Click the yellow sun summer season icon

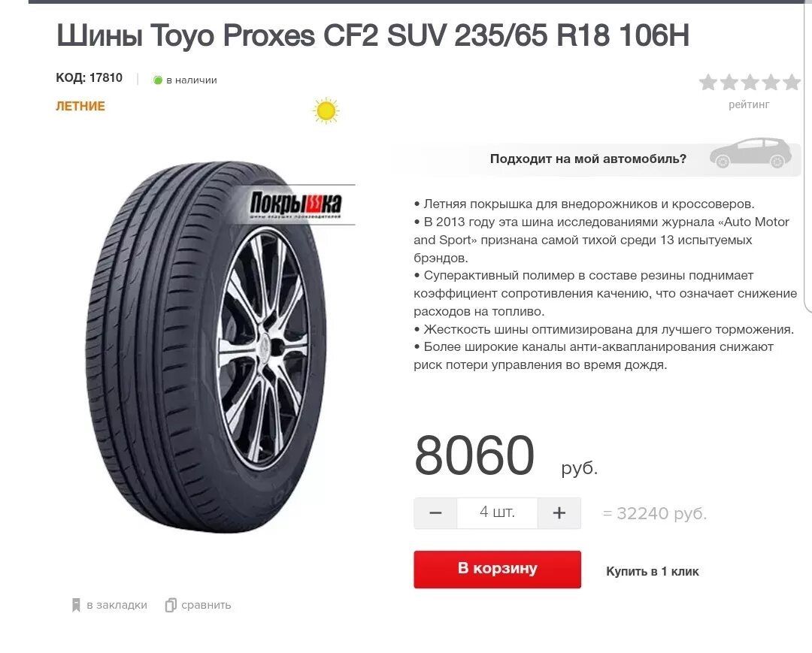tap(326, 110)
